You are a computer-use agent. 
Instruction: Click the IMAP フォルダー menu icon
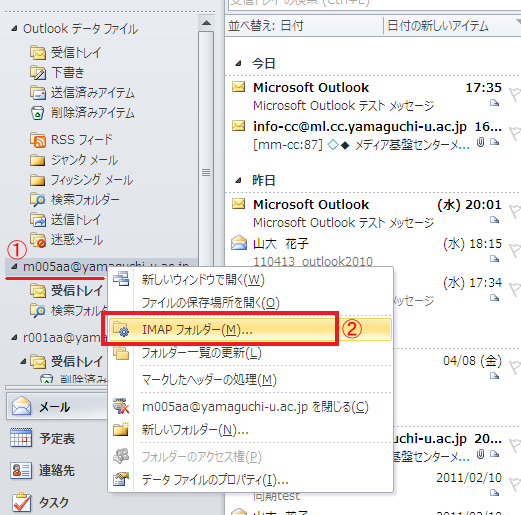pos(121,329)
